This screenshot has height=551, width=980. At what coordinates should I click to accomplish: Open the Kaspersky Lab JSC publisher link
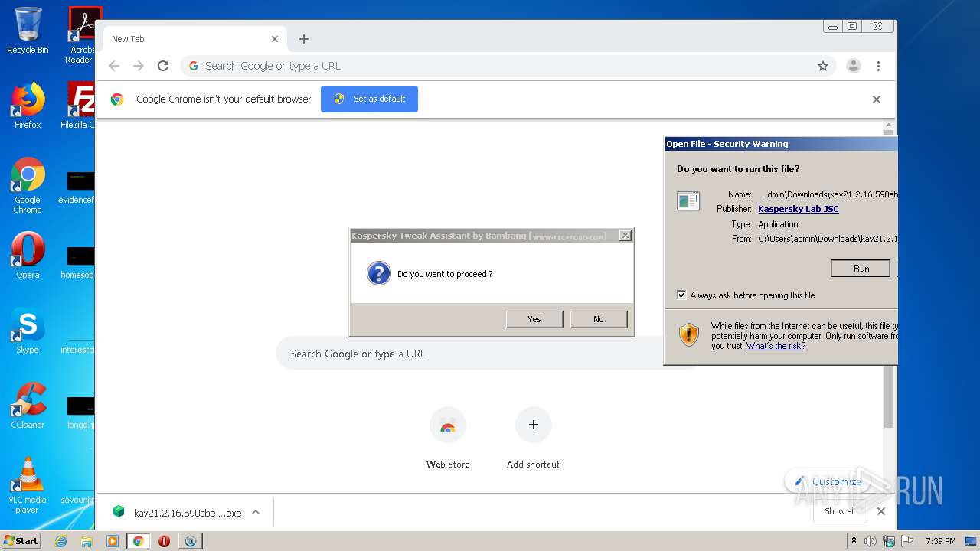click(x=798, y=209)
